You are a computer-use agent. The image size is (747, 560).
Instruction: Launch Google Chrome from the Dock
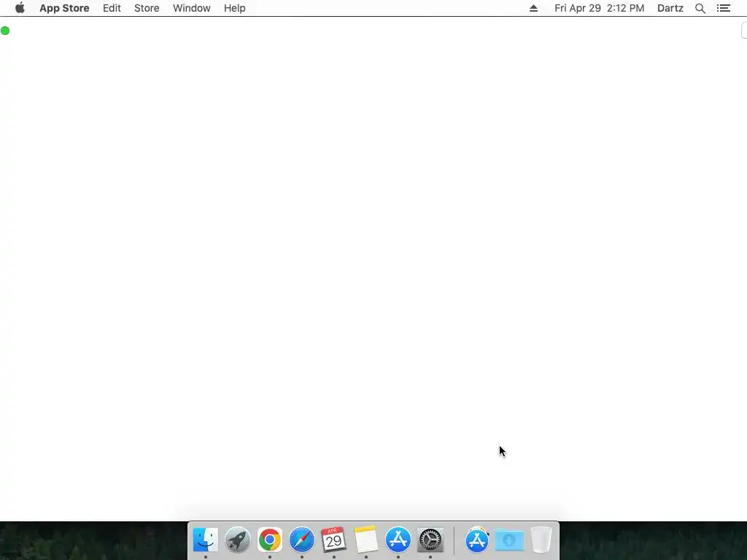(x=270, y=540)
